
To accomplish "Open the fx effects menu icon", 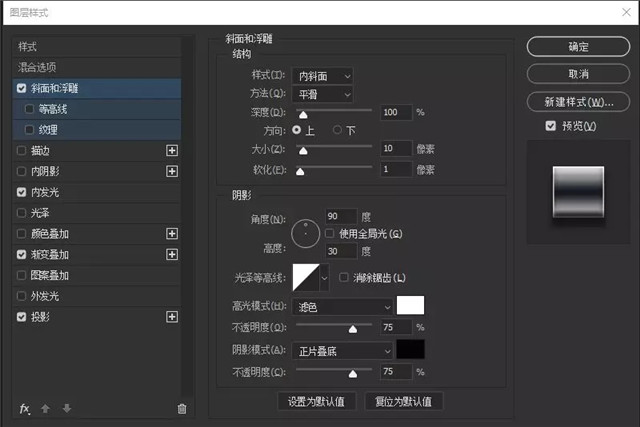I will coord(24,409).
